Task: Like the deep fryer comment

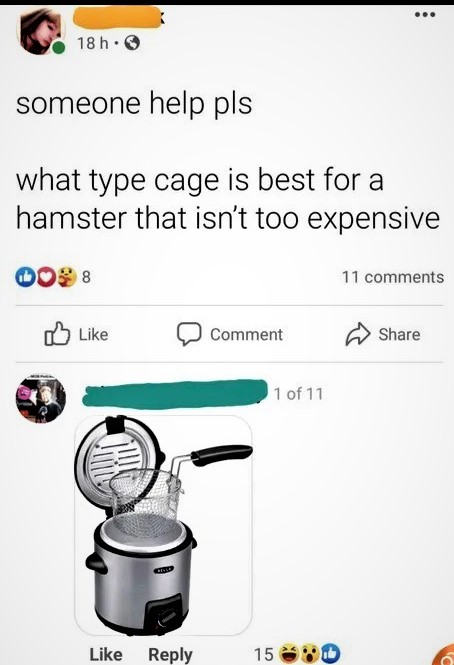Action: click(106, 654)
